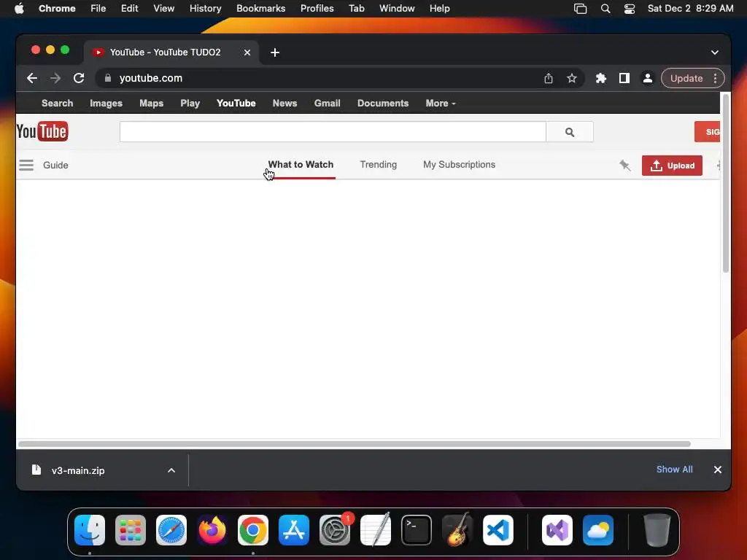Viewport: 747px width, 560px height.
Task: Expand v3-main.zip download options chevron
Action: coord(171,470)
